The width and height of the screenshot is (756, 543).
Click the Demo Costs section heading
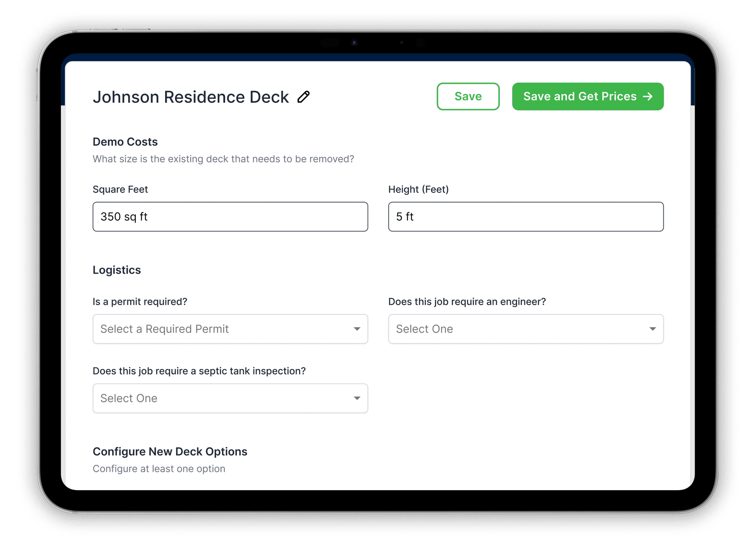125,142
